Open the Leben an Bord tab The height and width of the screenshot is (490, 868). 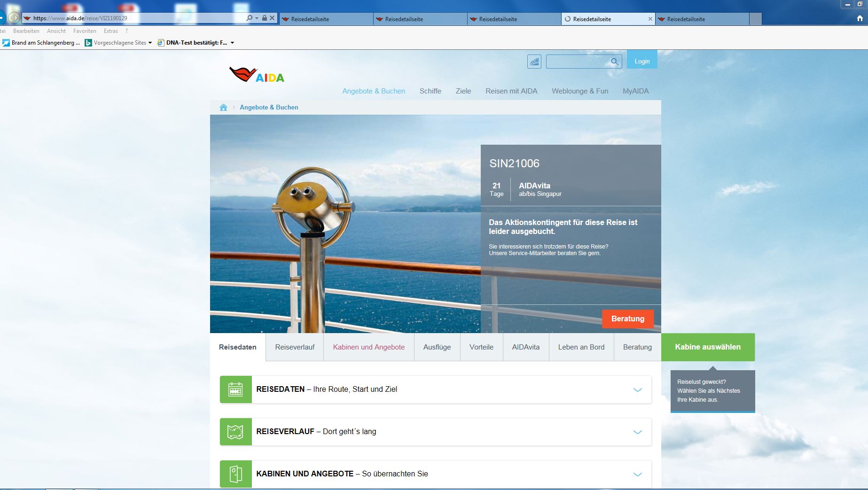point(581,347)
